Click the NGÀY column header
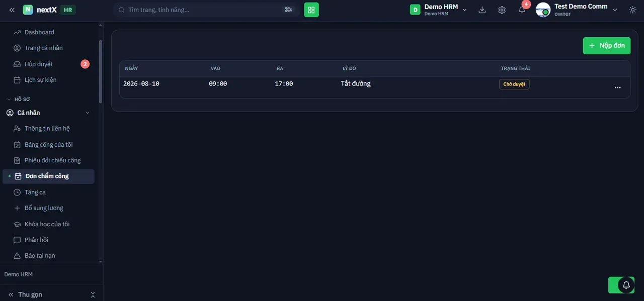This screenshot has width=644, height=301. 131,68
